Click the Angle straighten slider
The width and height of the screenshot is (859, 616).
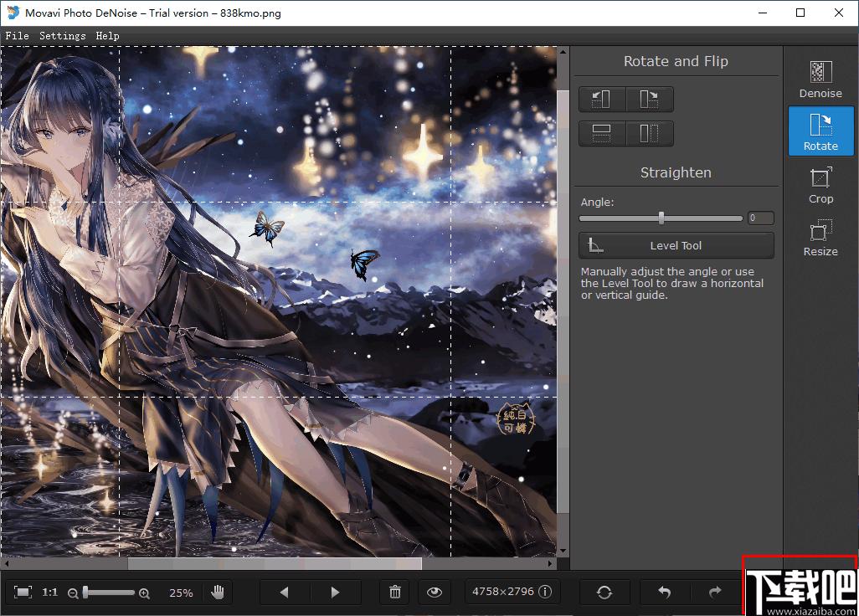[661, 218]
